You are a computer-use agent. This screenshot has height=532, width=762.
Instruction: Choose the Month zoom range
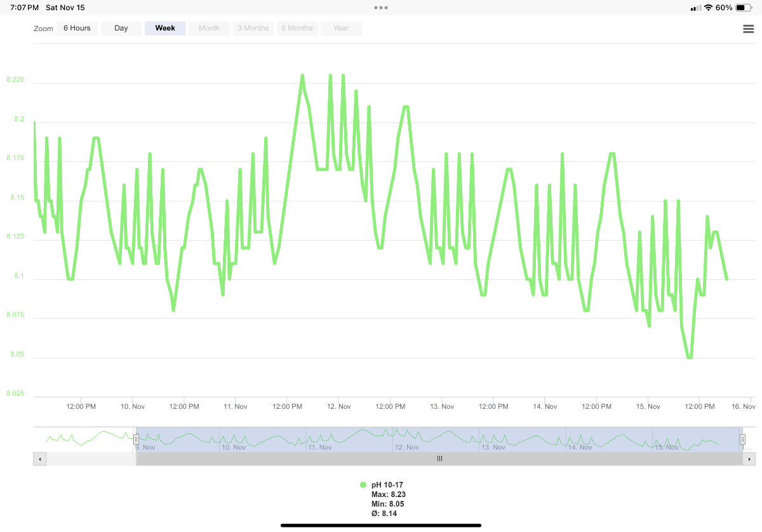click(x=209, y=29)
